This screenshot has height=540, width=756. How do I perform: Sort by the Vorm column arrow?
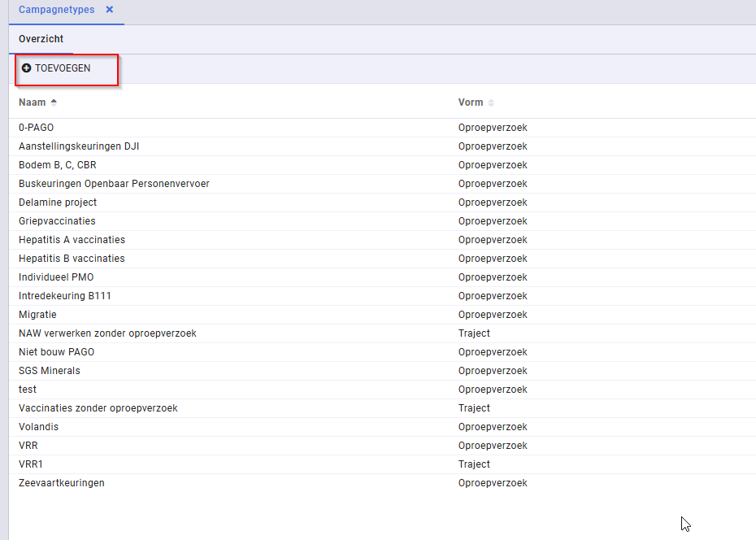[x=491, y=102]
